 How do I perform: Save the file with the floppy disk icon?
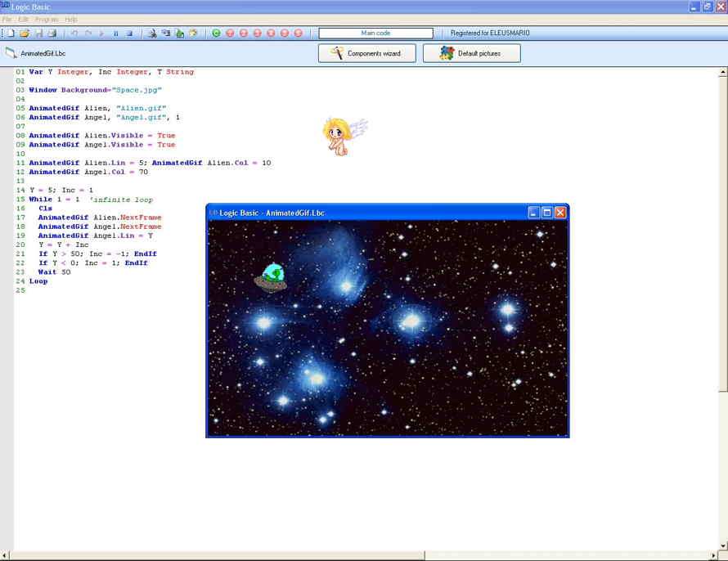pos(39,33)
